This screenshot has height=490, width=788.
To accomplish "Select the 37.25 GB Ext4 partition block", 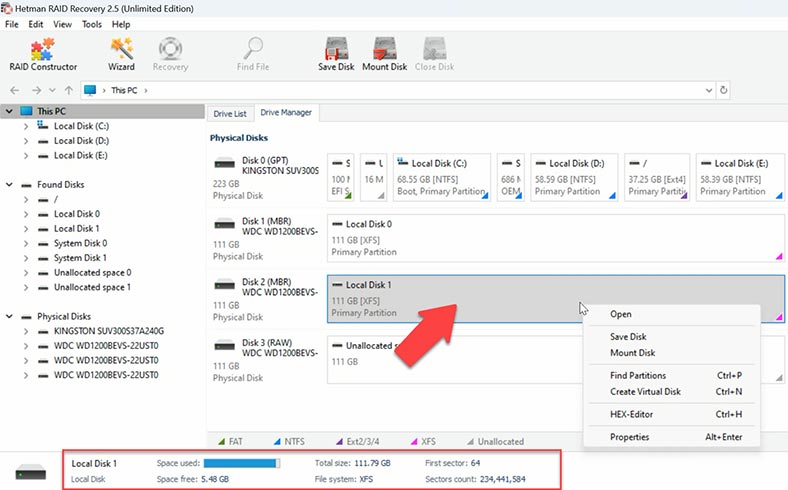I will point(657,177).
